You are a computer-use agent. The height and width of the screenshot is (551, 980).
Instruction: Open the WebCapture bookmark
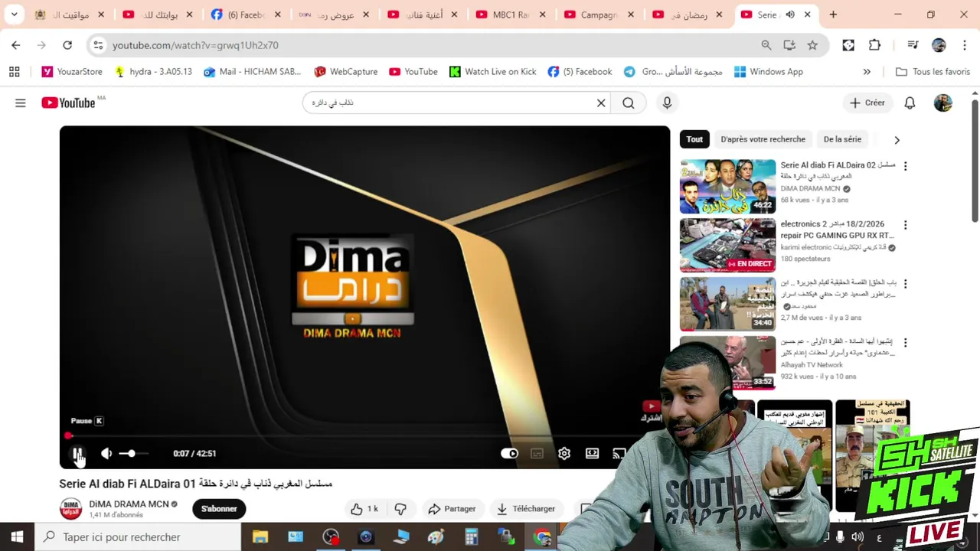pyautogui.click(x=346, y=72)
